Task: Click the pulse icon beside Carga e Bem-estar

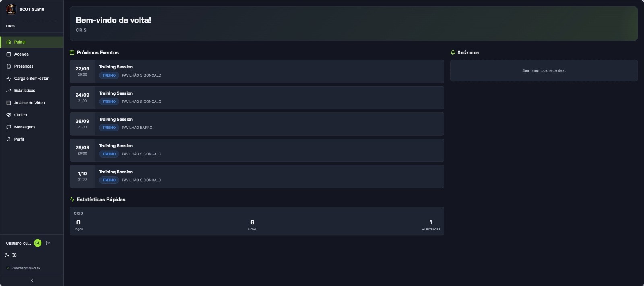Action: click(x=9, y=79)
